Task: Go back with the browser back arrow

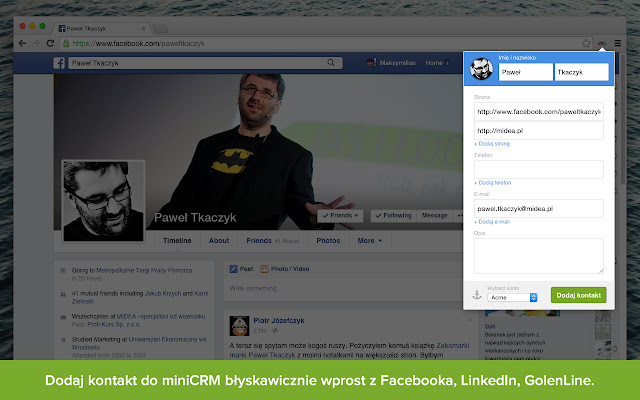Action: click(22, 43)
